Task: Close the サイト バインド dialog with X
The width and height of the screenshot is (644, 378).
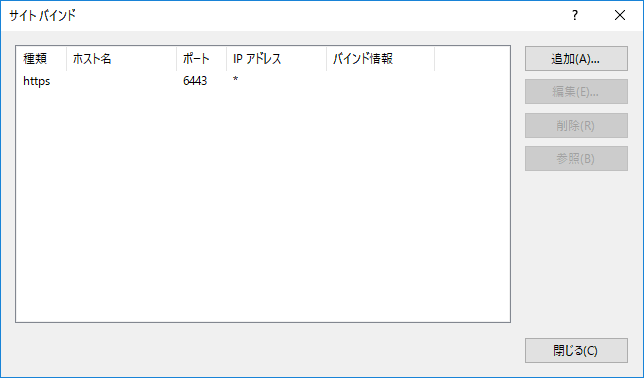Action: tap(620, 16)
